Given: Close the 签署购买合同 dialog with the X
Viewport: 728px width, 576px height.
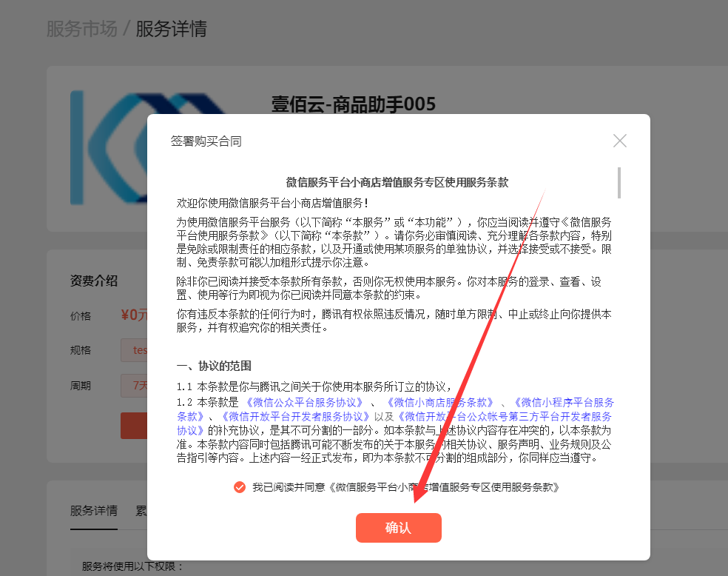Looking at the screenshot, I should pyautogui.click(x=620, y=141).
